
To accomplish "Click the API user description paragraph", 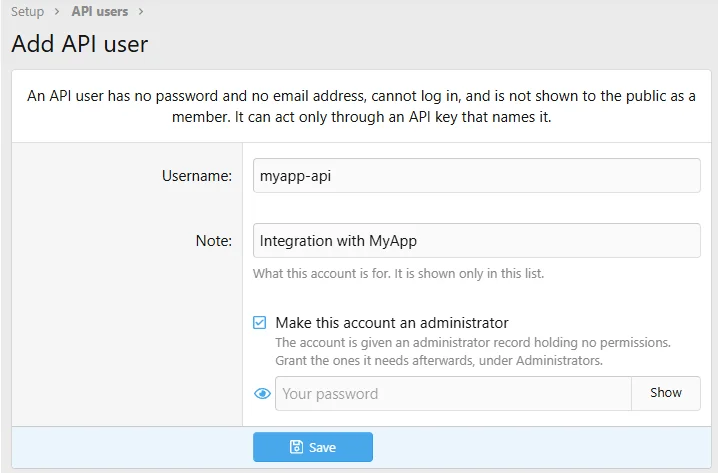I will 361,106.
